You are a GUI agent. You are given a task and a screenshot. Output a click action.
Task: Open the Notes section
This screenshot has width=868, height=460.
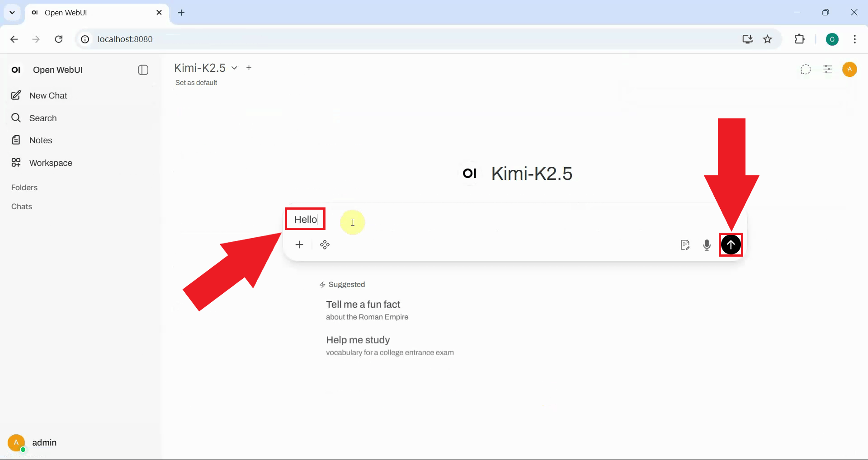click(40, 140)
